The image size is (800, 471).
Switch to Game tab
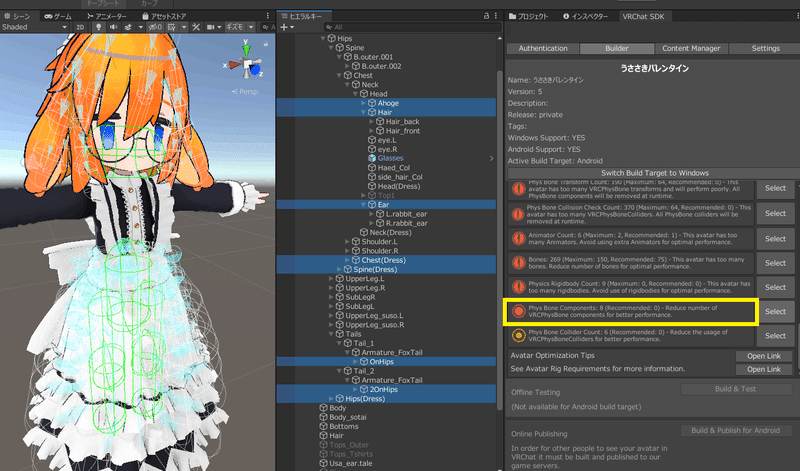pos(58,16)
